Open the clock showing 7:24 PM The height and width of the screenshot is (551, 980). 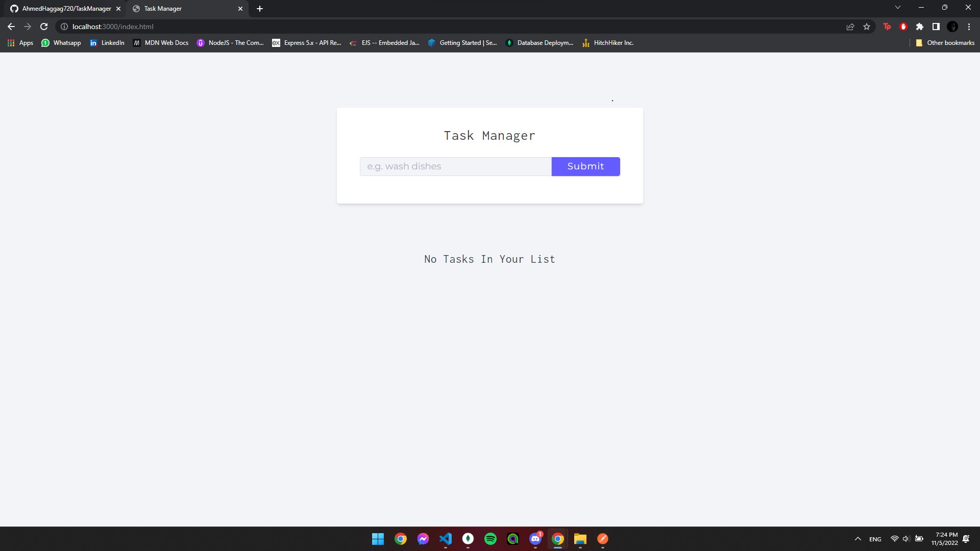pos(945,539)
